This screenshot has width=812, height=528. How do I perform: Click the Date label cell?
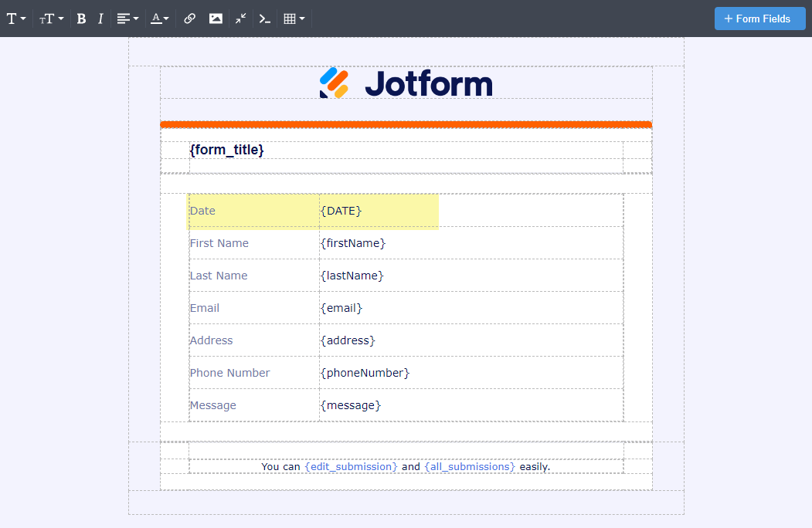click(253, 211)
